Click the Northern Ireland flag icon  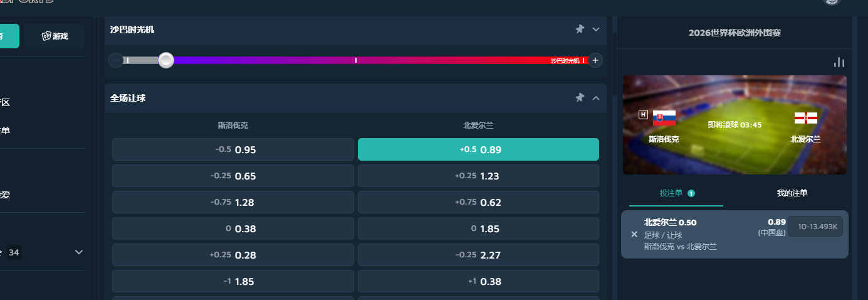click(x=805, y=118)
